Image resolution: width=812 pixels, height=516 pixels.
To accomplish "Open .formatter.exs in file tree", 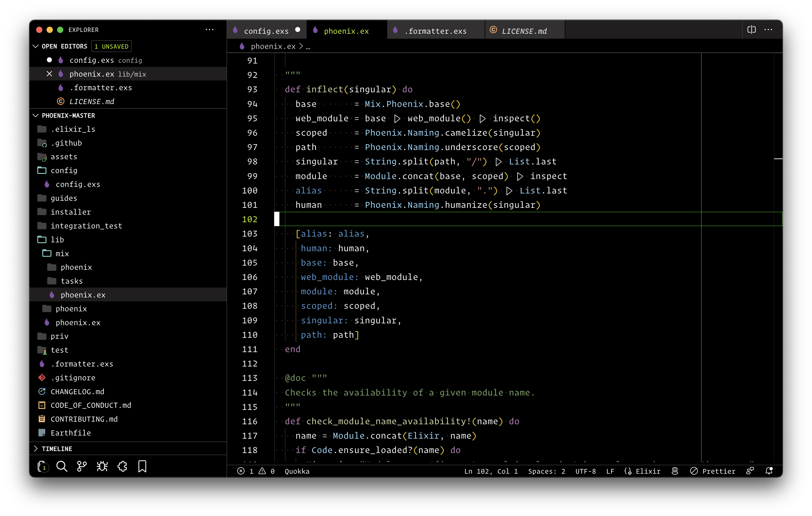I will (x=128, y=364).
